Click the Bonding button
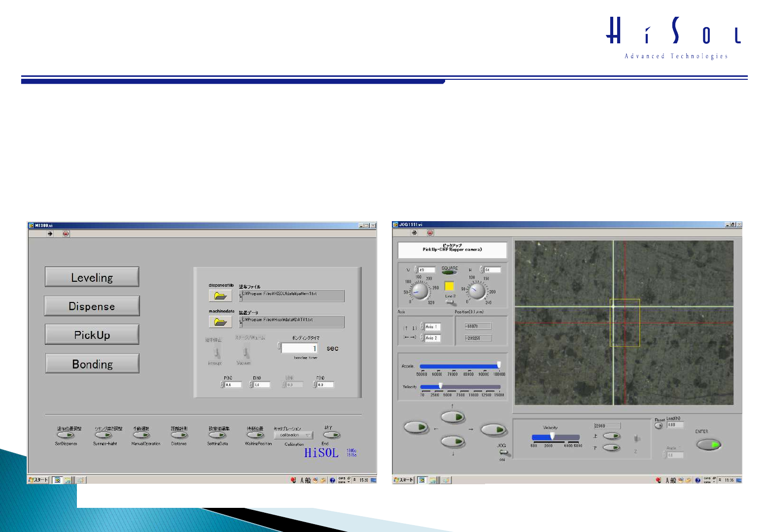Screen dimensions: 769x532 [x=92, y=364]
